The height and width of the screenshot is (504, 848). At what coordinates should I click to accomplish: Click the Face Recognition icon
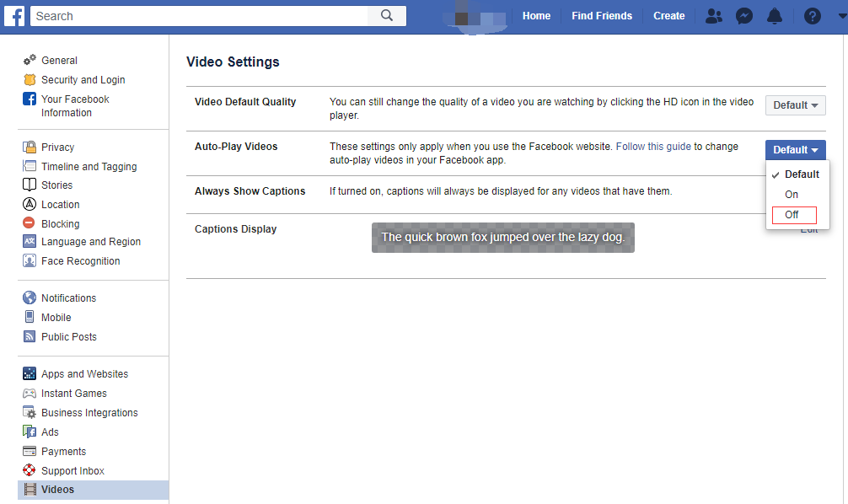tap(30, 260)
